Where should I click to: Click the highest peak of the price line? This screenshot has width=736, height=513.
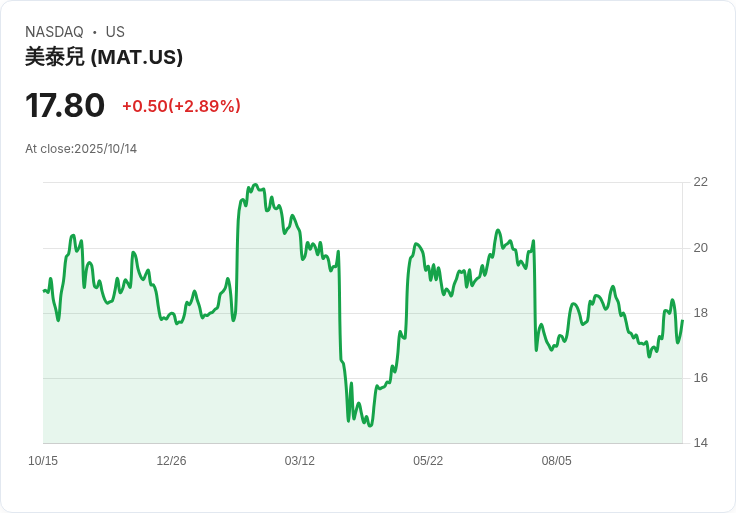pos(256,185)
